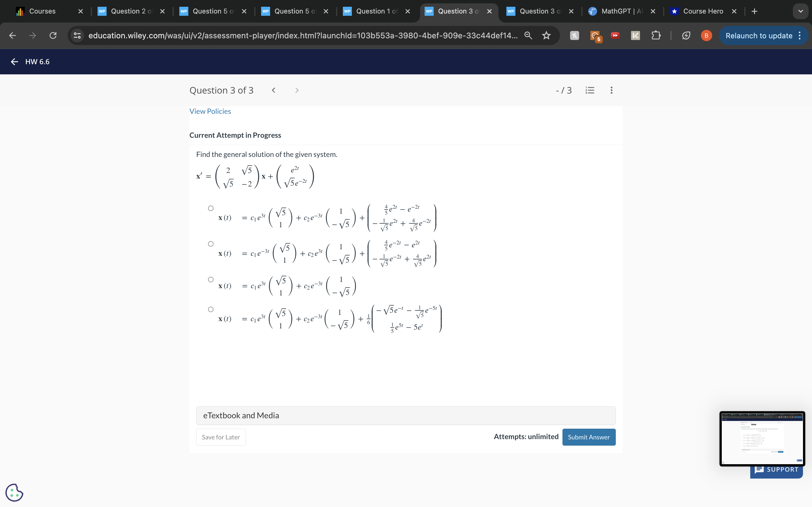This screenshot has width=812, height=507.
Task: Go back using the HW 6.6 back arrow
Action: [x=14, y=62]
